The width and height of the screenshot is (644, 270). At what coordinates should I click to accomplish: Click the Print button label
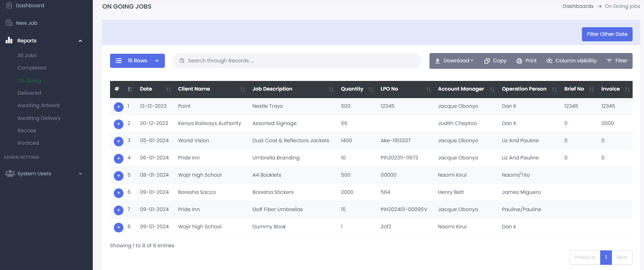531,61
